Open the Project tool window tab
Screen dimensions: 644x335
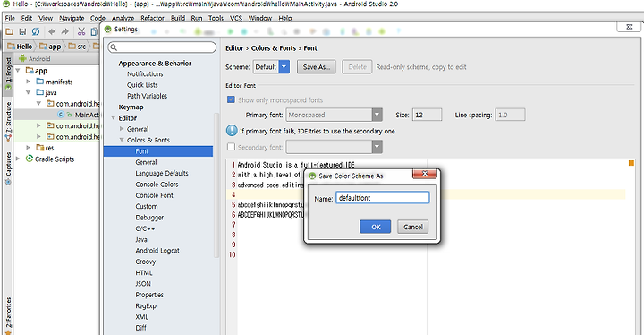(8, 74)
